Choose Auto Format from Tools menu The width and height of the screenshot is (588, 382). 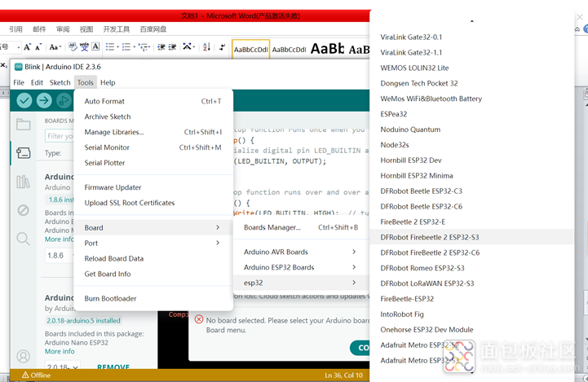104,101
